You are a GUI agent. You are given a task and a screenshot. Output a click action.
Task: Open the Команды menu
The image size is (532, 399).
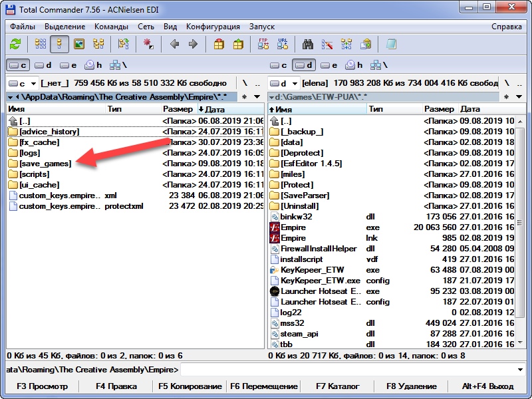point(111,27)
